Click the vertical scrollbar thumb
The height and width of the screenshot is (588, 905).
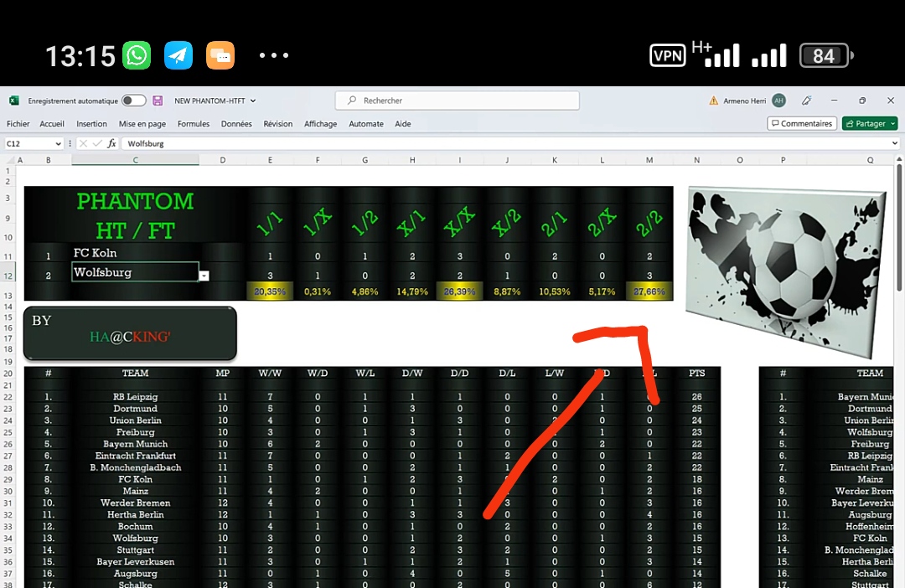pyautogui.click(x=899, y=228)
